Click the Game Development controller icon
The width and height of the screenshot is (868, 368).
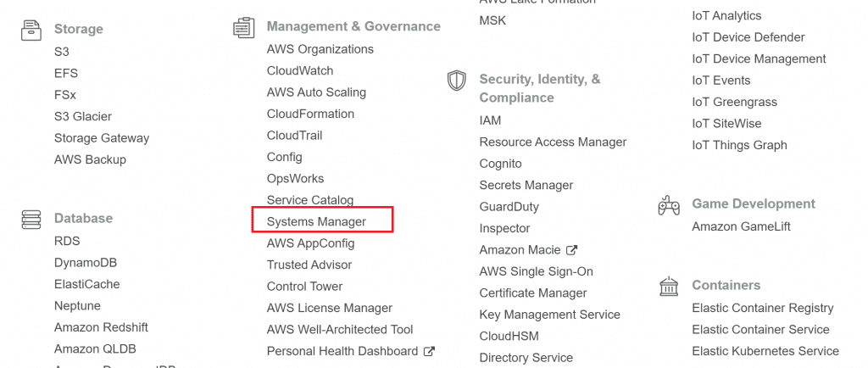(x=669, y=204)
